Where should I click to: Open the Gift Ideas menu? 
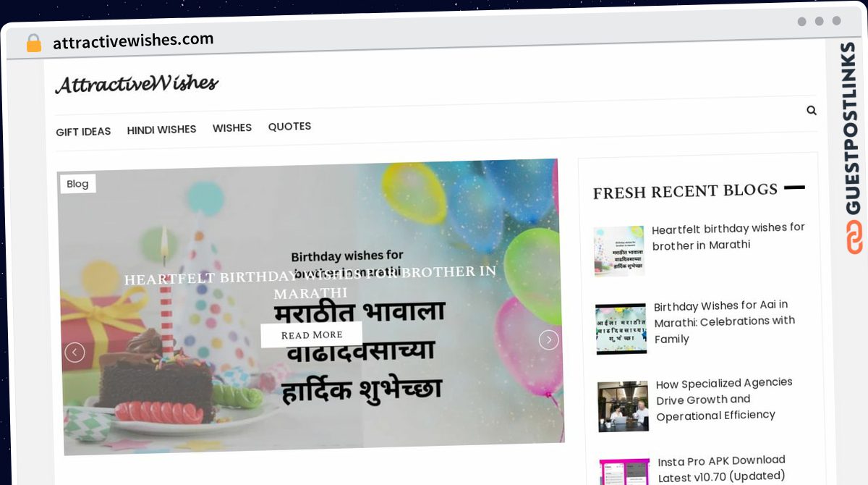(x=83, y=132)
